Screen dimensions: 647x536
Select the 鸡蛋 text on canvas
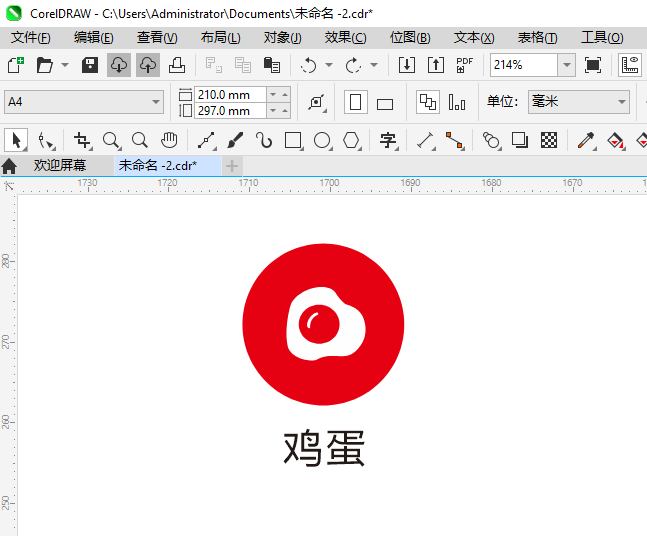click(x=324, y=449)
